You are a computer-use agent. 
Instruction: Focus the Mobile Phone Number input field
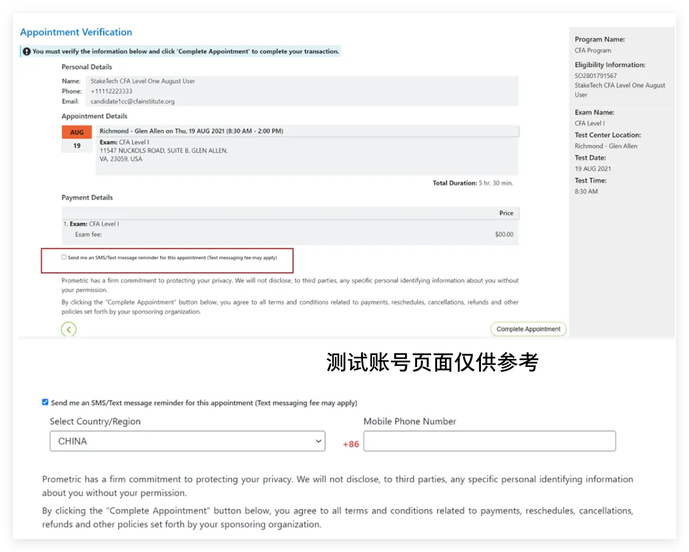(x=490, y=441)
